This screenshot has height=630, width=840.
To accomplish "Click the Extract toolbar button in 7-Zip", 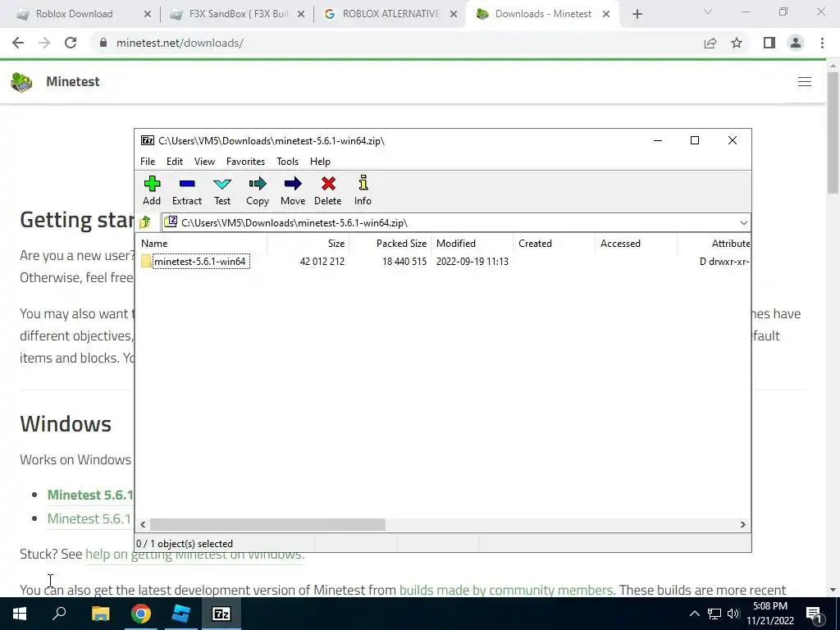I will pos(187,190).
